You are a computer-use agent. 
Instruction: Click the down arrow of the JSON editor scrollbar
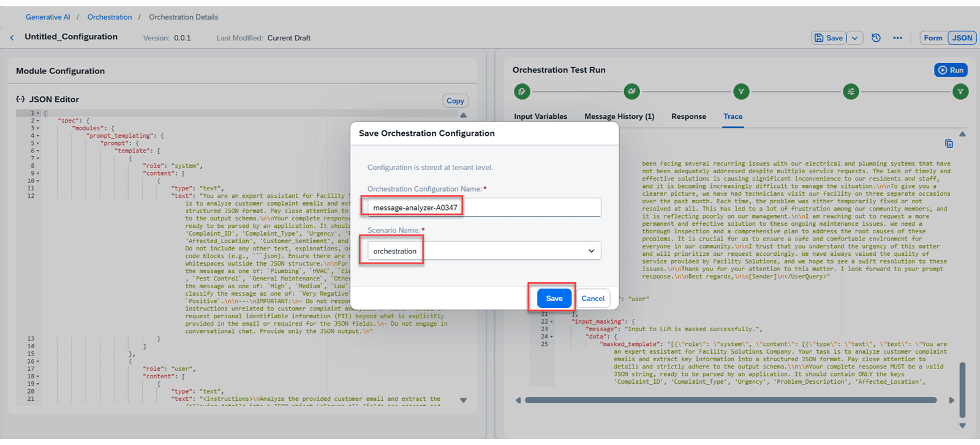[x=463, y=400]
